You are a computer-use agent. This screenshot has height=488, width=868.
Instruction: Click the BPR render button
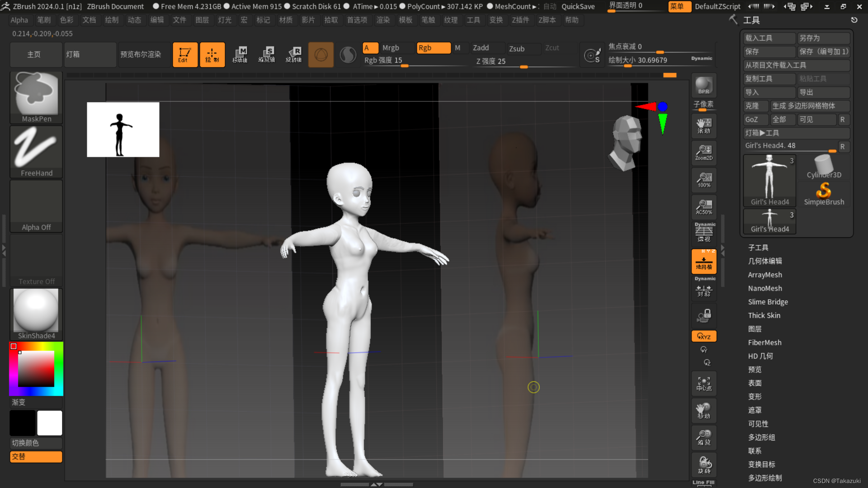coord(703,86)
